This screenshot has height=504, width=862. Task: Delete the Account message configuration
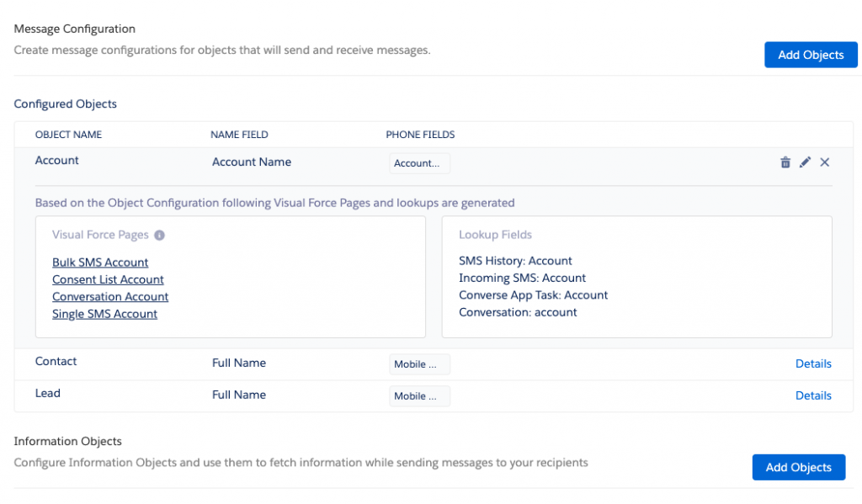coord(784,162)
